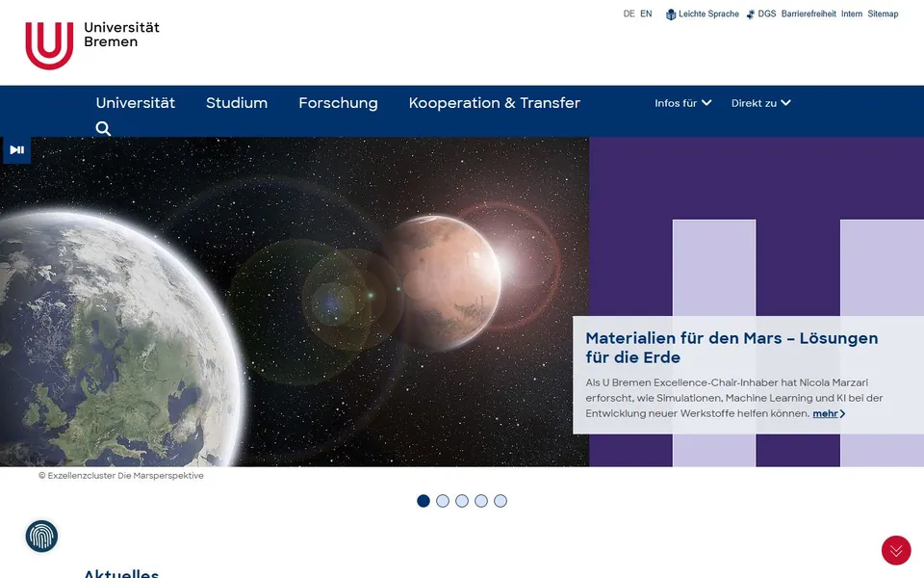Image resolution: width=924 pixels, height=578 pixels.
Task: Click the Leichte Sprache book icon
Action: (671, 14)
